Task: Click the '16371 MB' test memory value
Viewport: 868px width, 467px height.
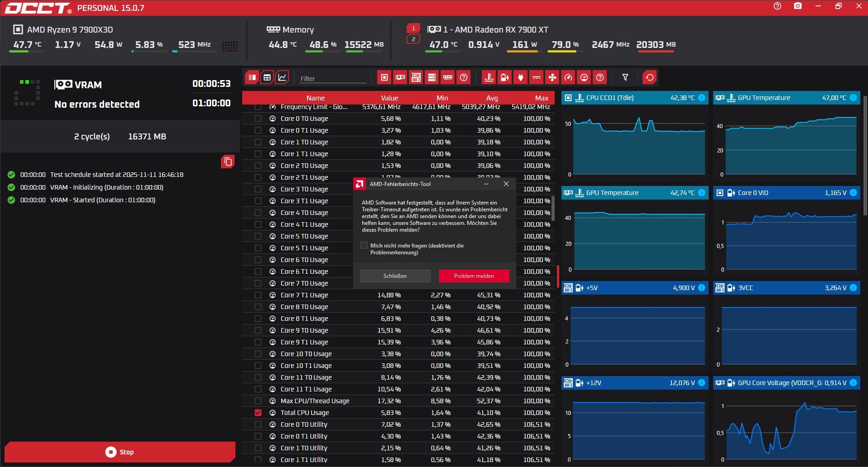Action: click(x=147, y=137)
